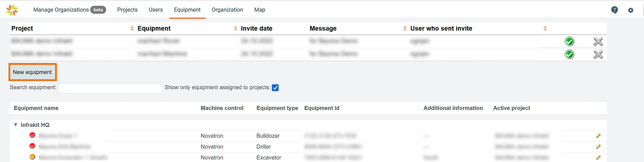Accept the second invite with green checkmark
The image size is (644, 162).
569,54
